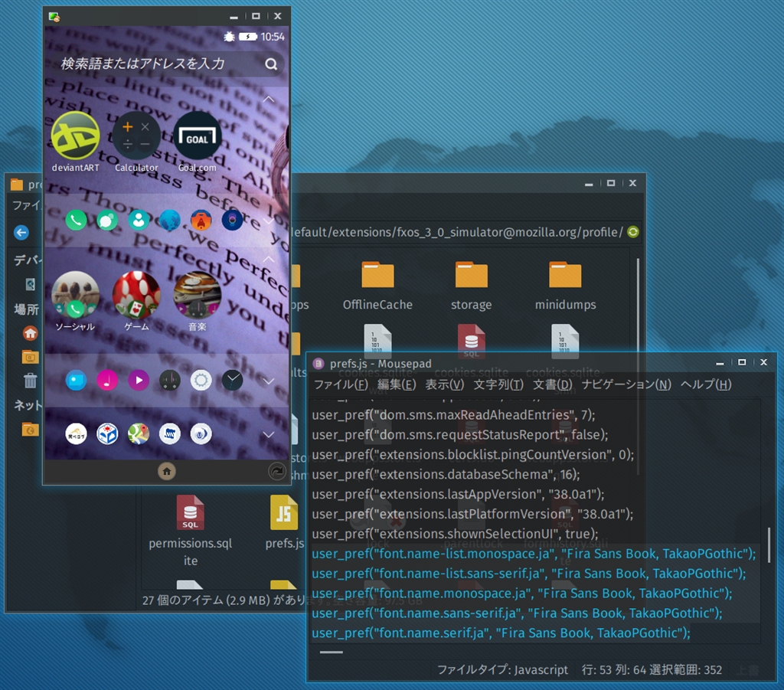The height and width of the screenshot is (690, 784).
Task: Open the Clock app icon
Action: [233, 381]
